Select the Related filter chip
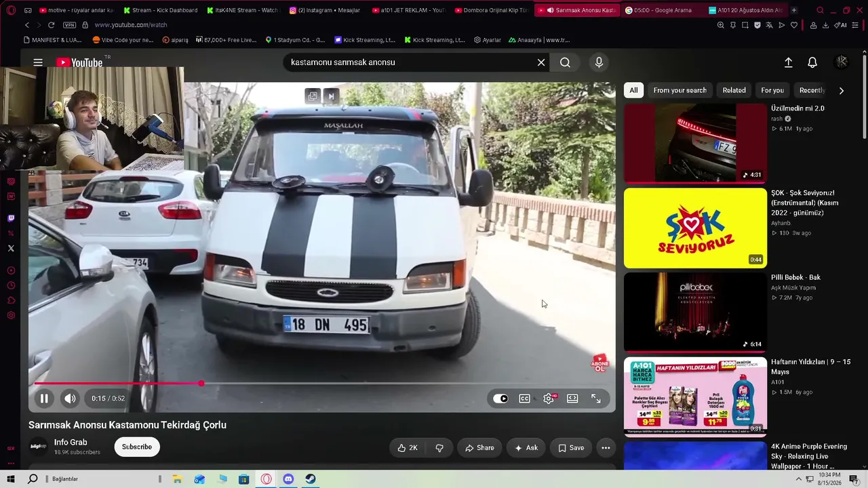Screen dimensions: 868x488 [x=734, y=90]
